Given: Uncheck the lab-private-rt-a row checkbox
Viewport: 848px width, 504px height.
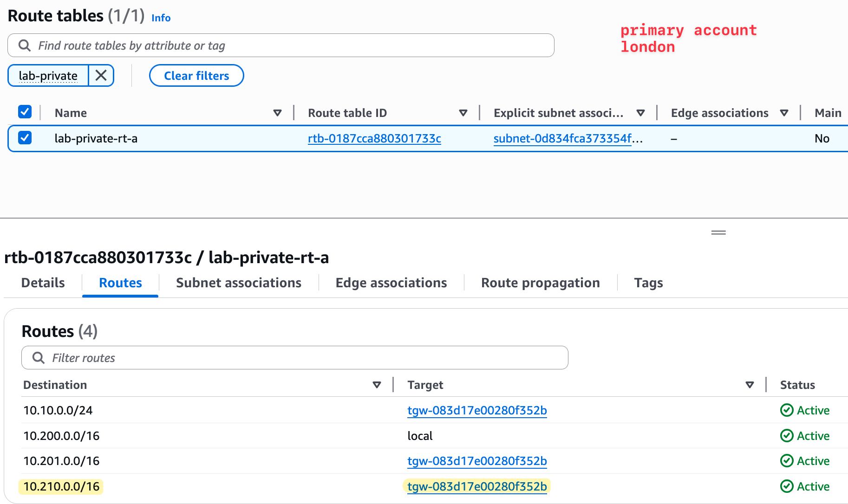Looking at the screenshot, I should 25,138.
